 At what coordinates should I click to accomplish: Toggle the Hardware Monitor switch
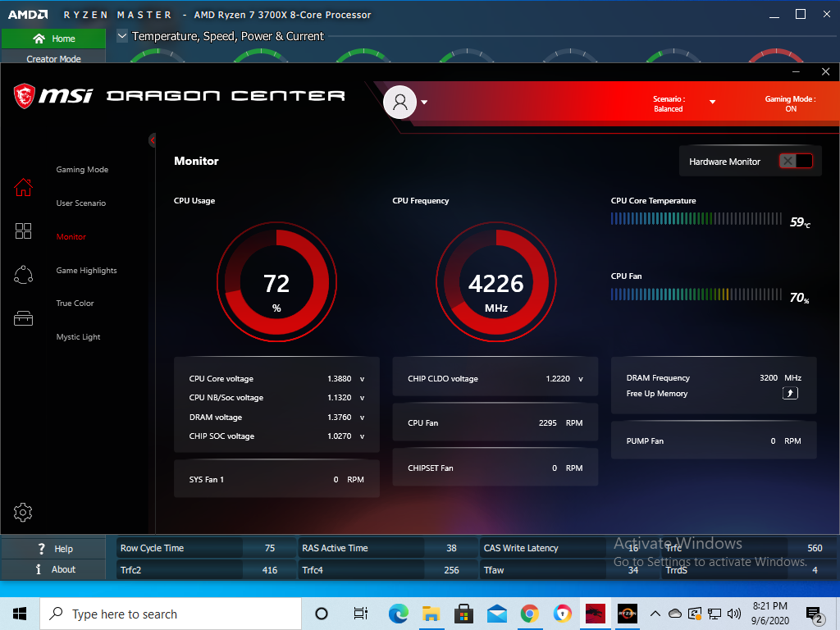tap(796, 161)
